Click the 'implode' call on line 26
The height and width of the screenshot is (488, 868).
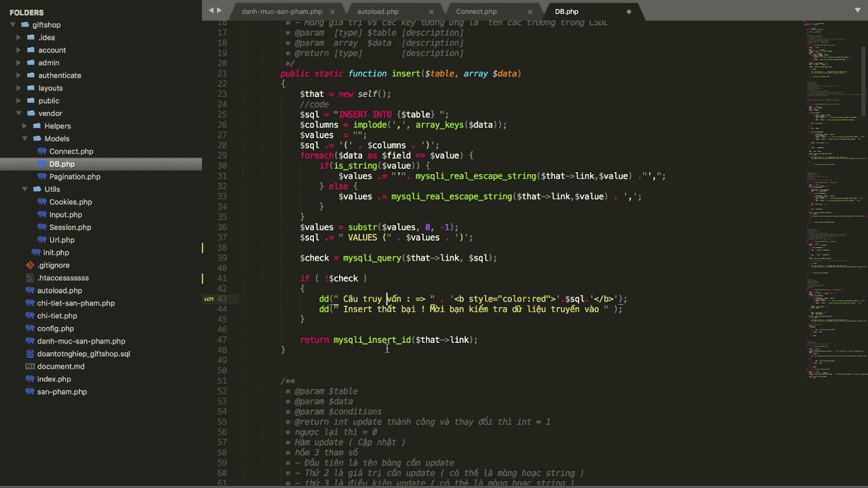pyautogui.click(x=370, y=125)
